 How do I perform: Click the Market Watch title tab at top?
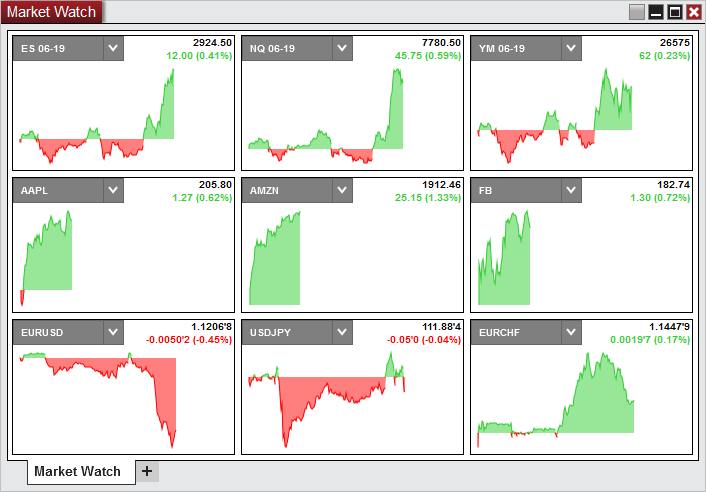pos(52,12)
